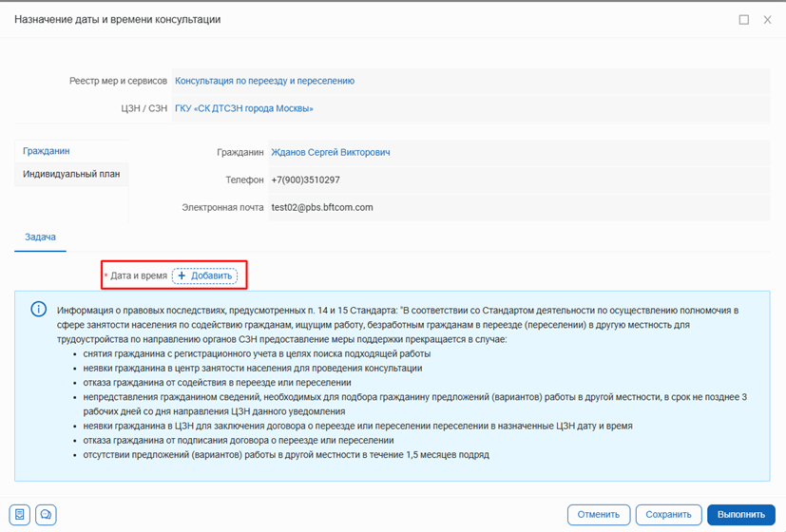Image resolution: width=786 pixels, height=532 pixels.
Task: Click the dialog title Назначение даты и времени консультации
Action: (x=117, y=19)
